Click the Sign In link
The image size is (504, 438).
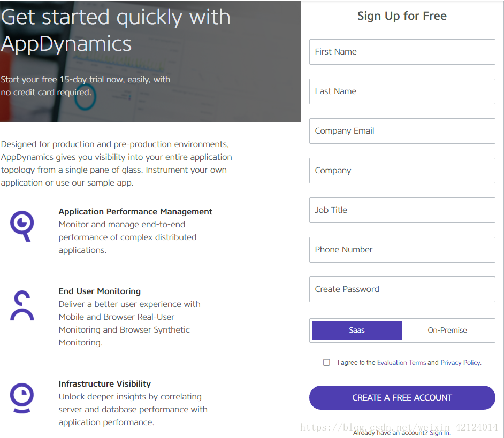click(440, 433)
